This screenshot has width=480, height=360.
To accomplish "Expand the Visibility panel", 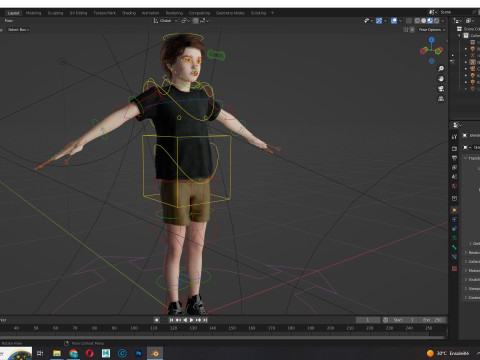I will [x=472, y=279].
